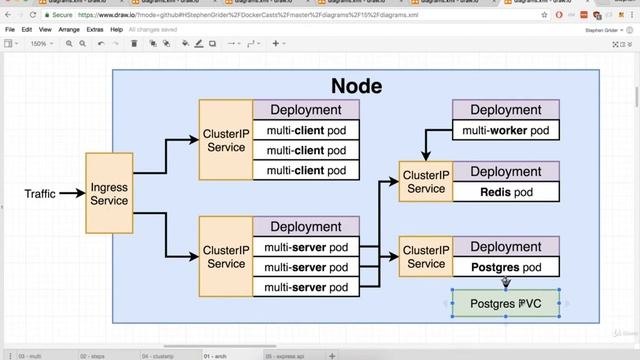Select the Ingress Service box

(109, 193)
